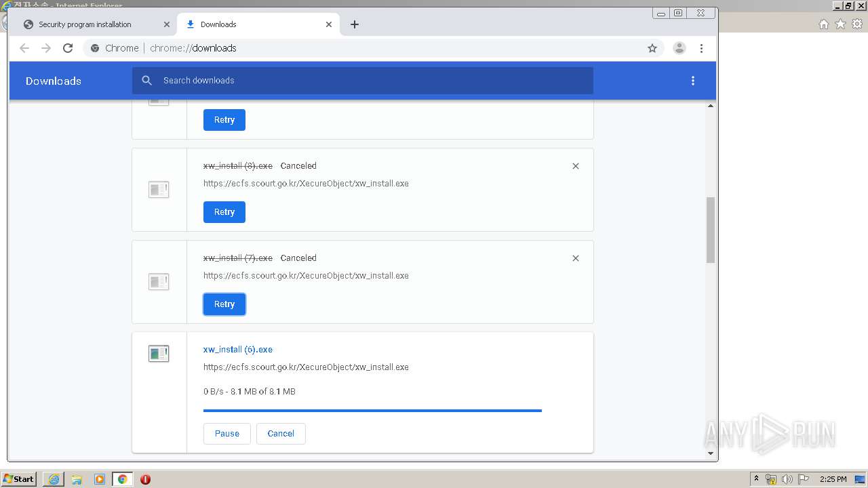Viewport: 868px width, 488px height.
Task: Click the red stop-sign icon in the taskbar
Action: [x=145, y=479]
